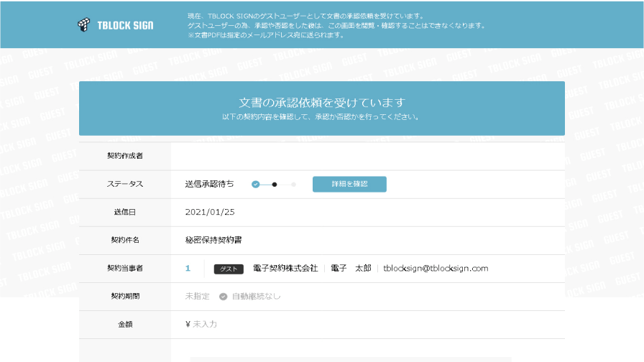Viewport: 644px width, 362px height.
Task: Click the party number 1
Action: click(188, 269)
